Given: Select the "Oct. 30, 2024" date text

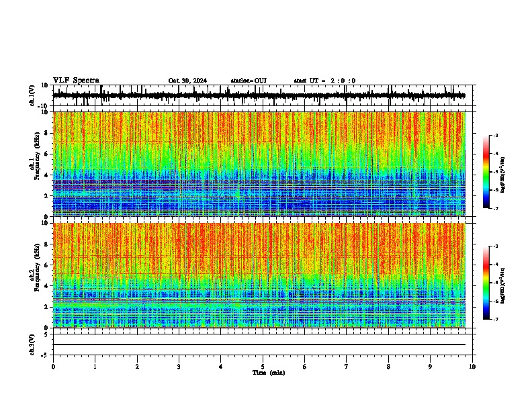Looking at the screenshot, I should (x=187, y=81).
